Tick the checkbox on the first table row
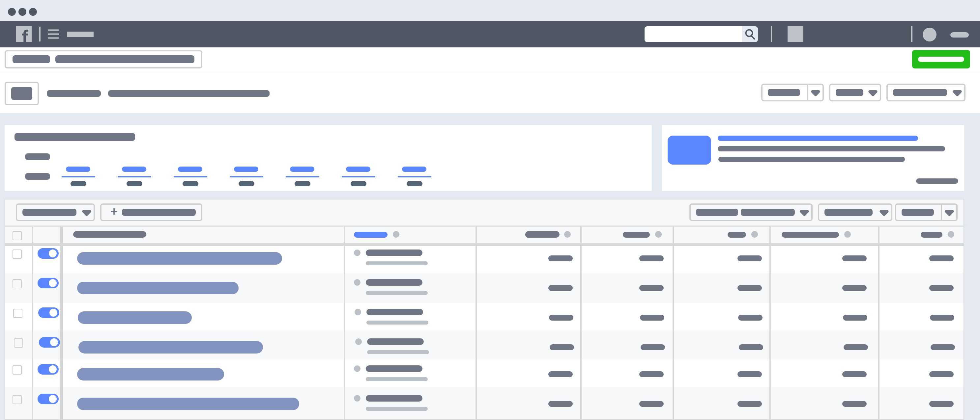Screen dimensions: 980x420 coord(17,254)
